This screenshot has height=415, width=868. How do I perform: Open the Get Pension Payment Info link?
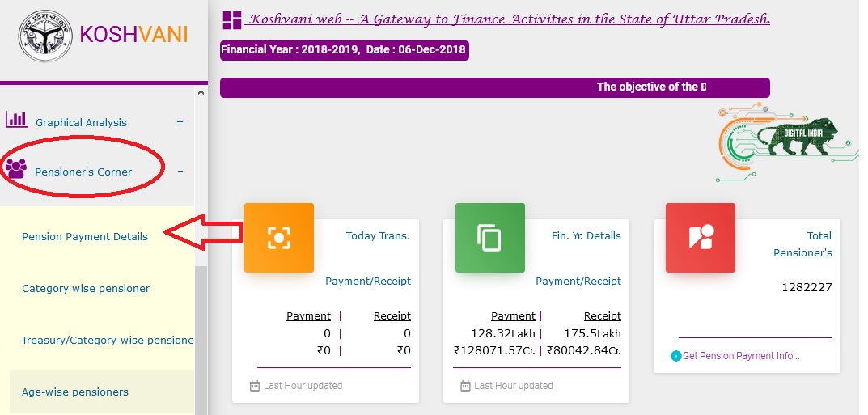pos(741,356)
